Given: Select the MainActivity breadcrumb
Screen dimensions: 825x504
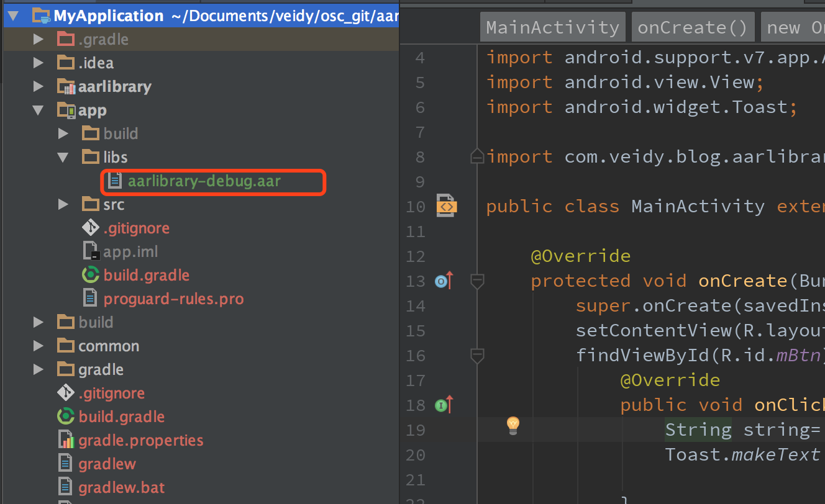Looking at the screenshot, I should click(x=553, y=27).
